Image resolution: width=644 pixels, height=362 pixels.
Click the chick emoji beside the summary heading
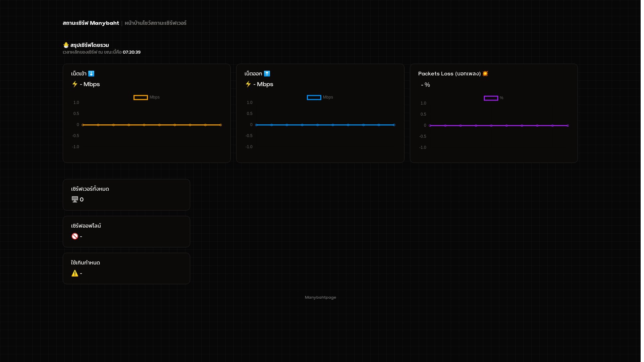(66, 45)
